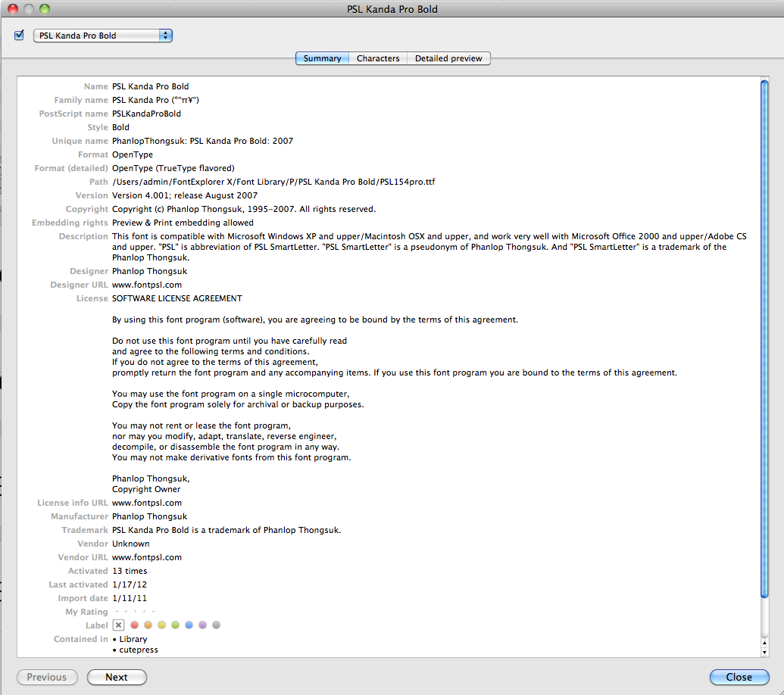Click the Format value "OpenType"
The image size is (784, 695).
(133, 155)
